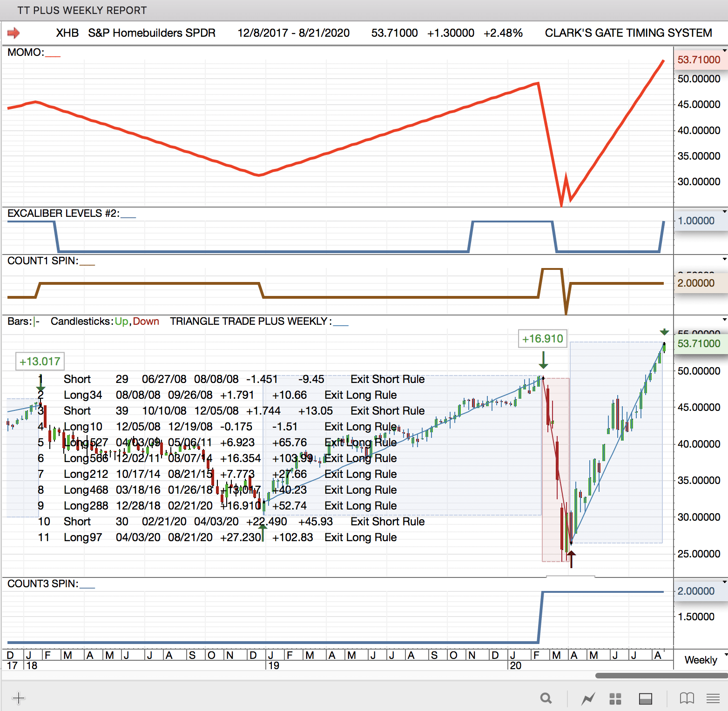Click the CLARK'S GATE TIMING SYSTEM label

pyautogui.click(x=628, y=33)
